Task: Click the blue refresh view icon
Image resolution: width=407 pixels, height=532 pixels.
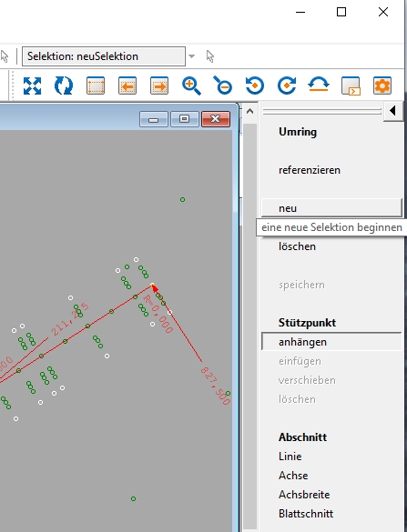Action: (x=64, y=85)
